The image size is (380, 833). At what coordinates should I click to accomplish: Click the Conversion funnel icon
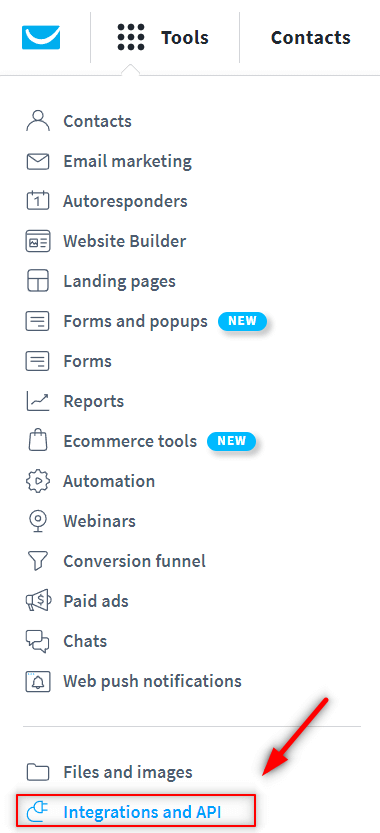tap(38, 561)
